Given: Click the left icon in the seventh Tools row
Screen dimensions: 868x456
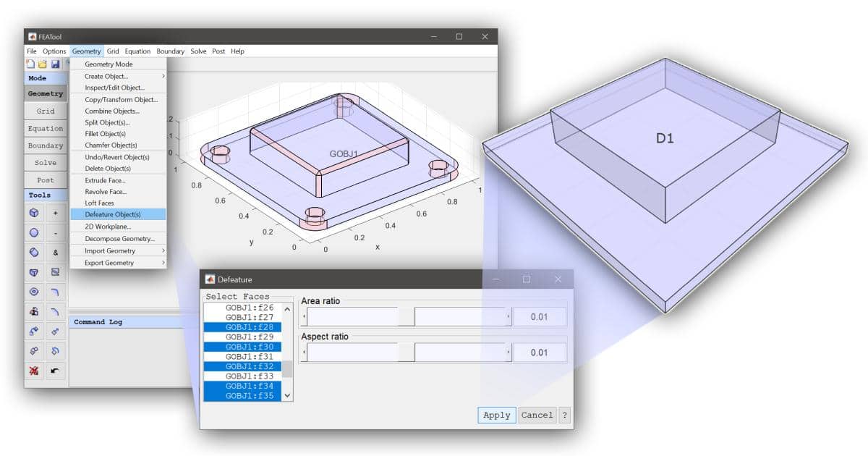Looking at the screenshot, I should point(34,332).
